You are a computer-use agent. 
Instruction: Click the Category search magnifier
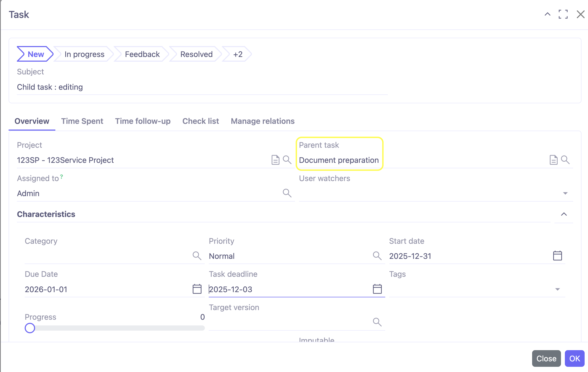[197, 255]
